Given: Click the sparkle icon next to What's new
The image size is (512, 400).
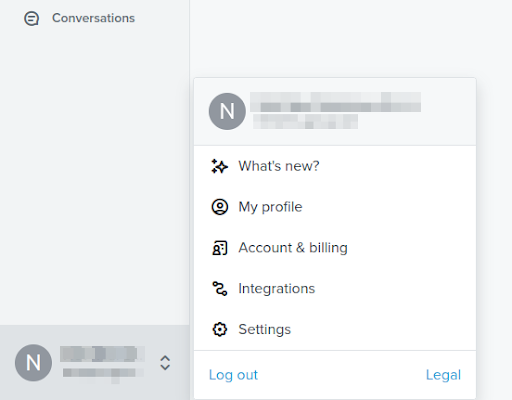Looking at the screenshot, I should (x=219, y=166).
